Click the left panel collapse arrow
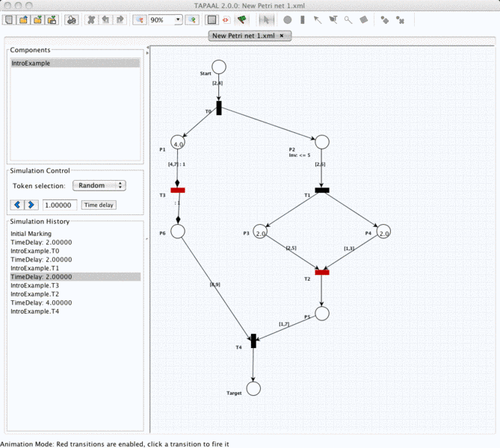The width and height of the screenshot is (500, 448). click(x=147, y=48)
